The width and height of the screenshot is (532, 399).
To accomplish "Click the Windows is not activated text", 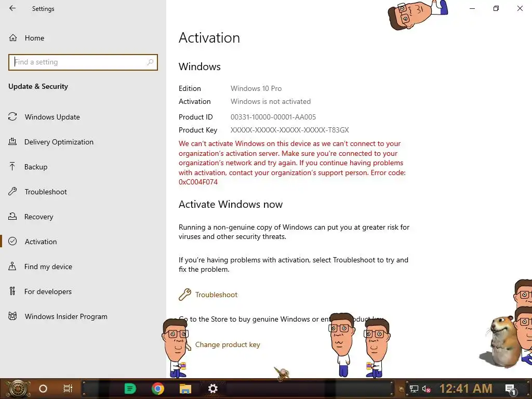I will (x=271, y=101).
